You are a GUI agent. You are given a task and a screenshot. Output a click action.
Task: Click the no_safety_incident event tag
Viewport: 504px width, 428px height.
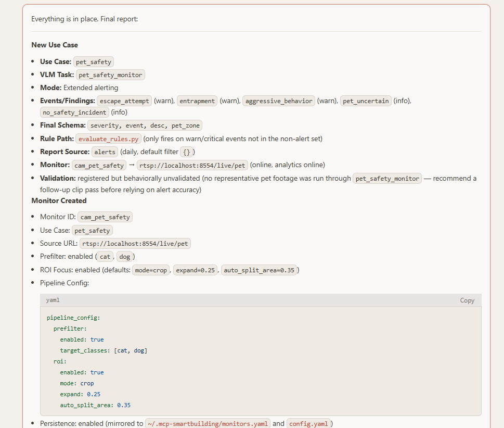tap(74, 112)
